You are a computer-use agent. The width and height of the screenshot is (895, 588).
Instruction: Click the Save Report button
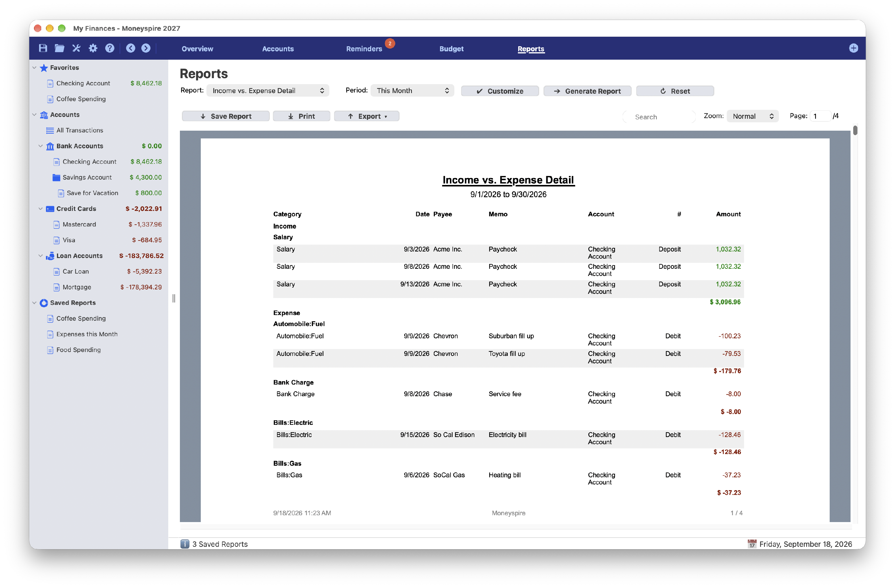tap(226, 116)
